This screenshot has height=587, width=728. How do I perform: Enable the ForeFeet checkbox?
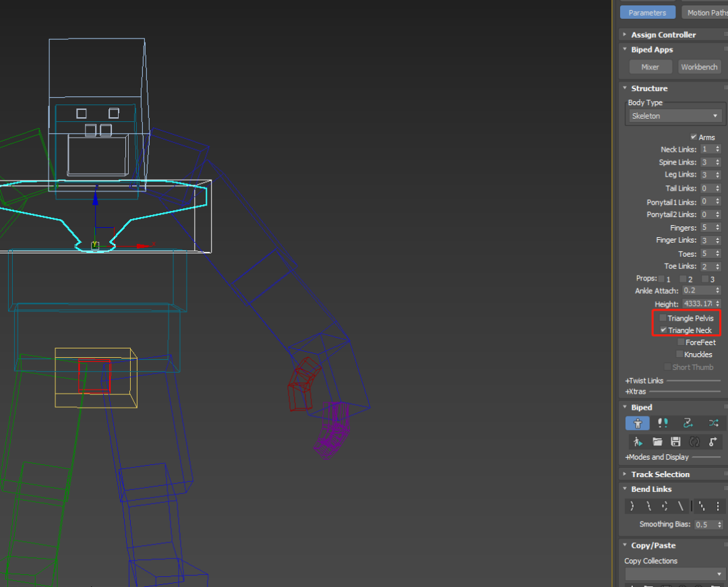click(681, 342)
